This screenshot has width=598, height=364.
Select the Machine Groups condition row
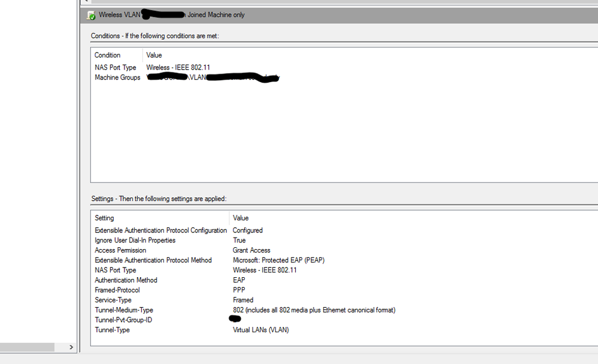(x=117, y=78)
